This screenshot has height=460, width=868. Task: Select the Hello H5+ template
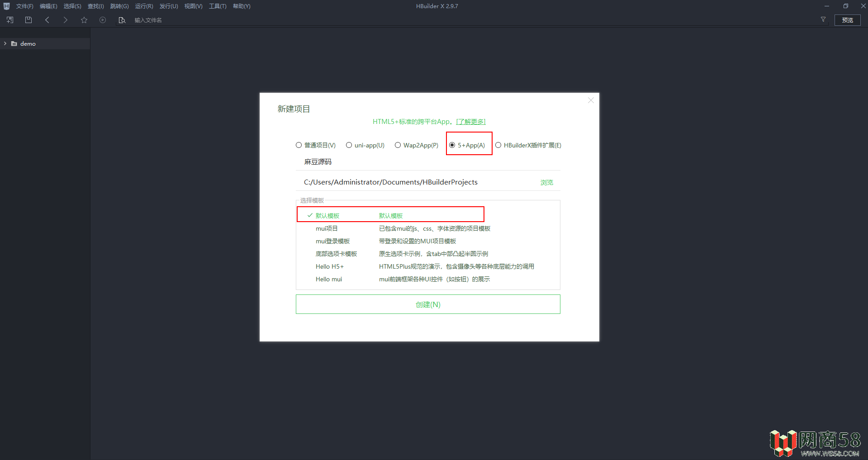tap(428, 266)
